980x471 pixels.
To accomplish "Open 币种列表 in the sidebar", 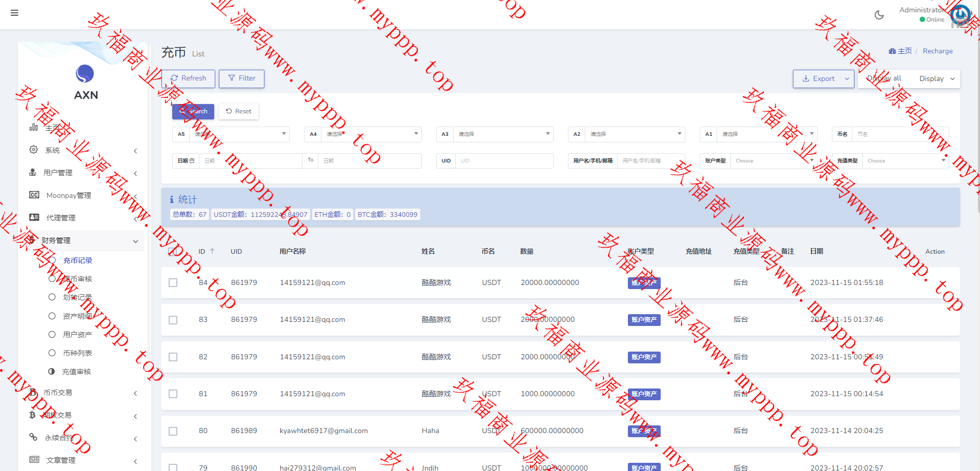I will (x=77, y=353).
